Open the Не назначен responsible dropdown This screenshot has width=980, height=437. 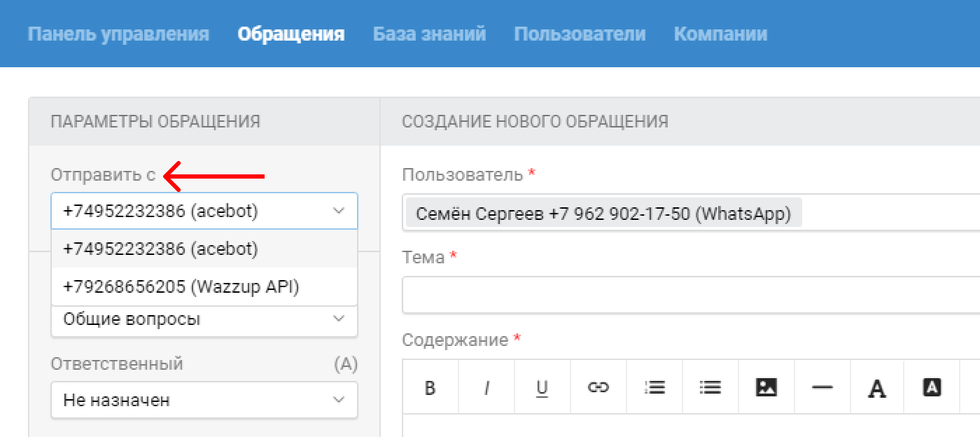coord(204,400)
